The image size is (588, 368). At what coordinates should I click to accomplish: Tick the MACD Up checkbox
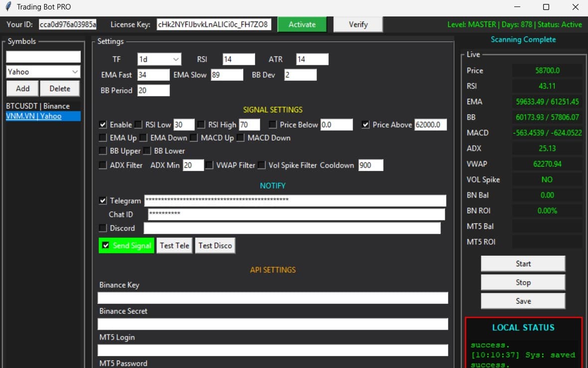click(x=194, y=138)
